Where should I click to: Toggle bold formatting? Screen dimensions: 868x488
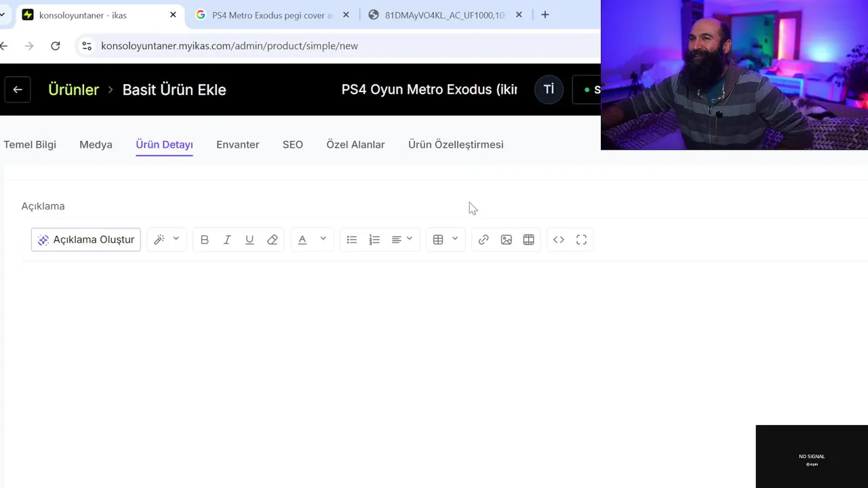click(204, 240)
